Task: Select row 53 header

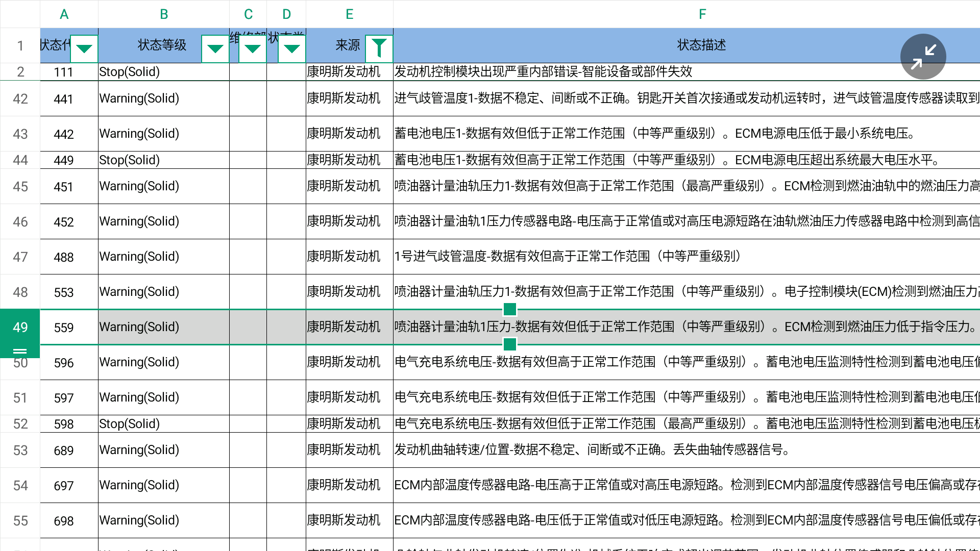Action: coord(20,450)
